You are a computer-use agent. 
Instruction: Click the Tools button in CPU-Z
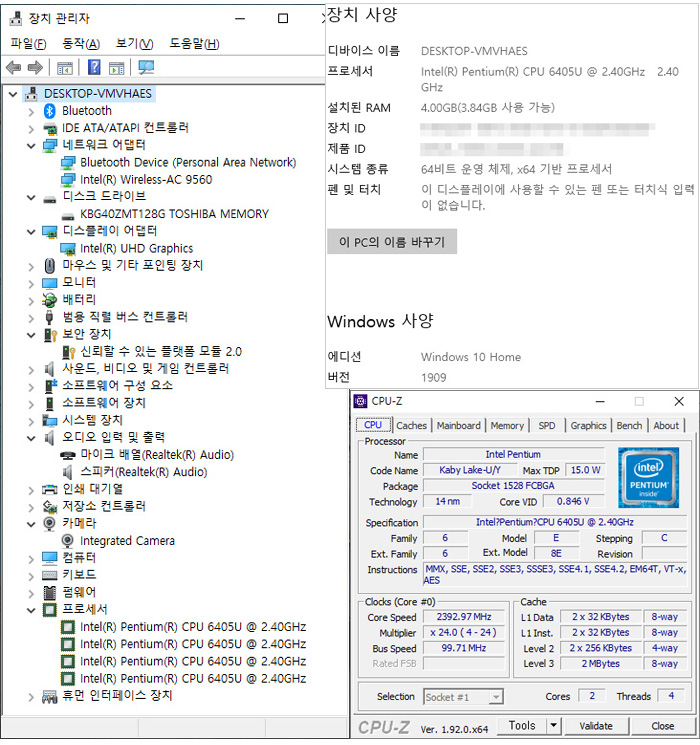[x=522, y=726]
